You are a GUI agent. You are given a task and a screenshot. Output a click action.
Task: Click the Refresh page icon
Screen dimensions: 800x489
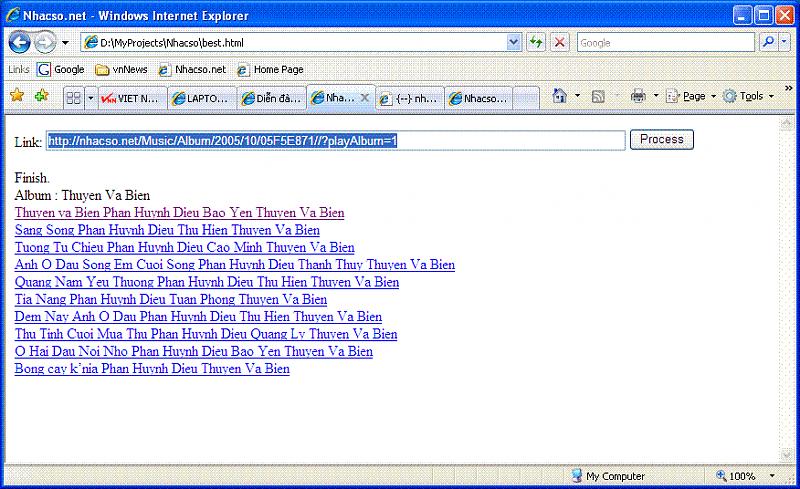point(537,43)
